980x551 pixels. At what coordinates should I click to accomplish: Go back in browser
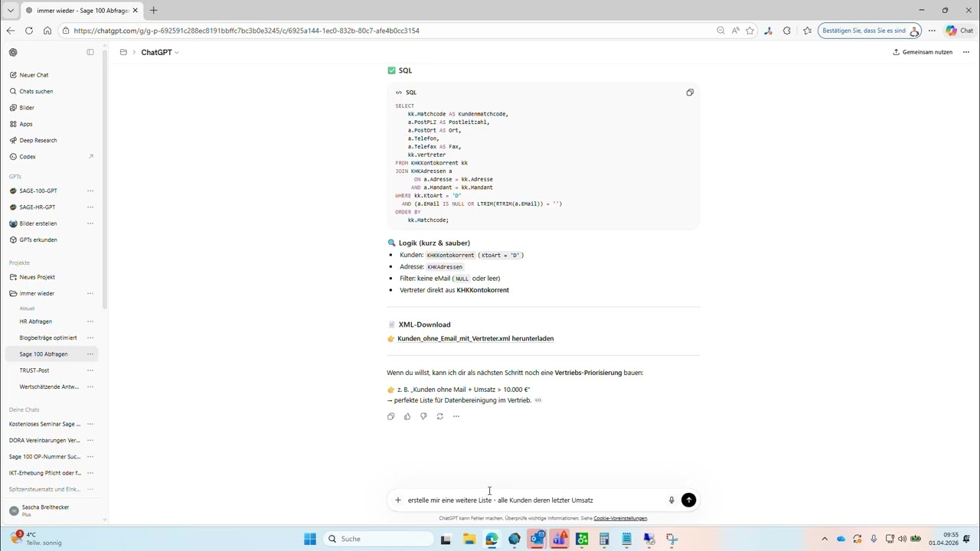click(11, 31)
